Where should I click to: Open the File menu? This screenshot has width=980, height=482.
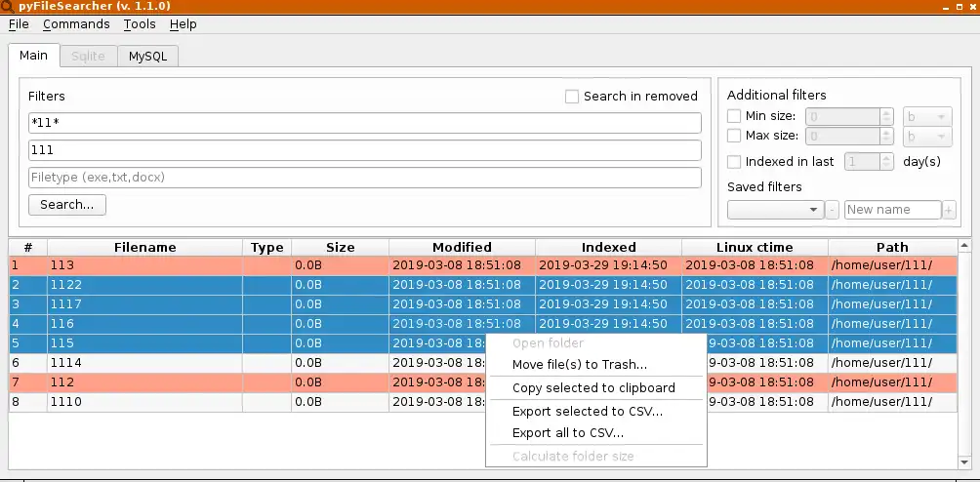19,24
